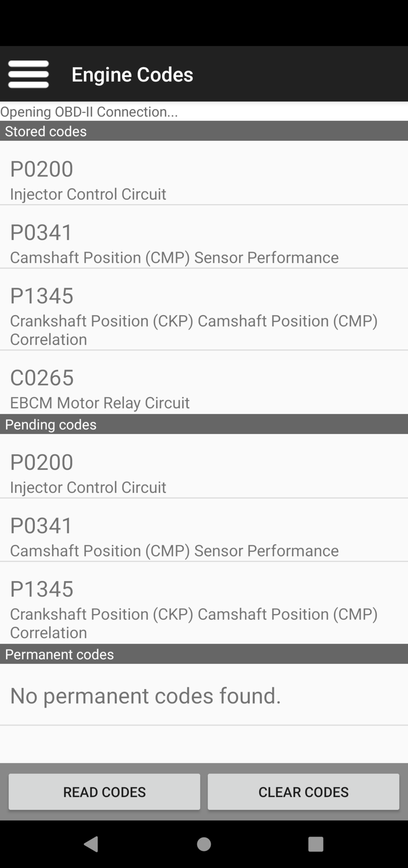
Task: Tap the Opening OBD-II Connection status text
Action: (89, 112)
